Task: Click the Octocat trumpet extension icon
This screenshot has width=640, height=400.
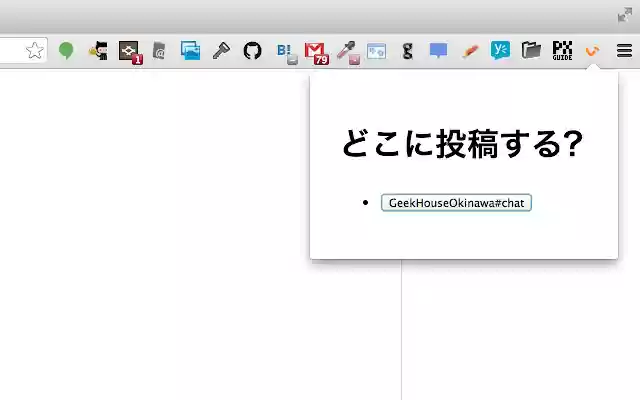Action: 98,51
